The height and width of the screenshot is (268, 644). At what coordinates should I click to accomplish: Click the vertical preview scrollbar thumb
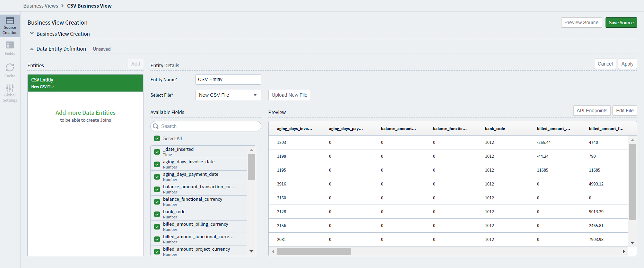click(x=633, y=182)
